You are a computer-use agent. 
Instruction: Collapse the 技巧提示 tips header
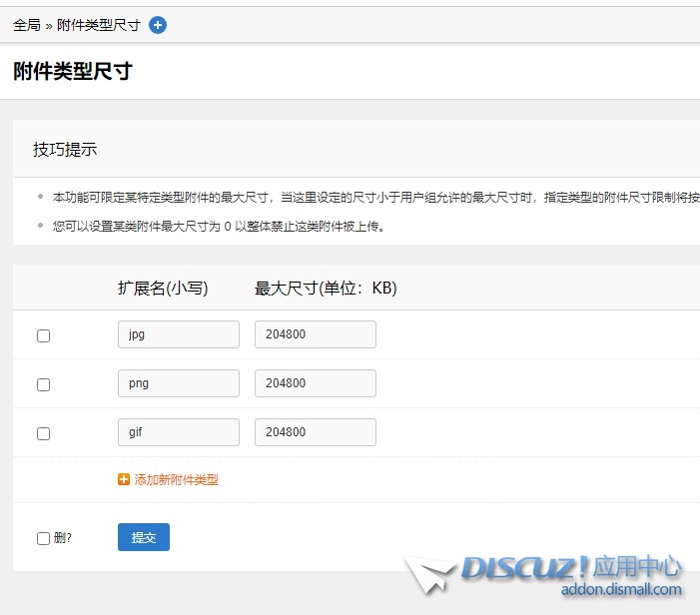[65, 150]
